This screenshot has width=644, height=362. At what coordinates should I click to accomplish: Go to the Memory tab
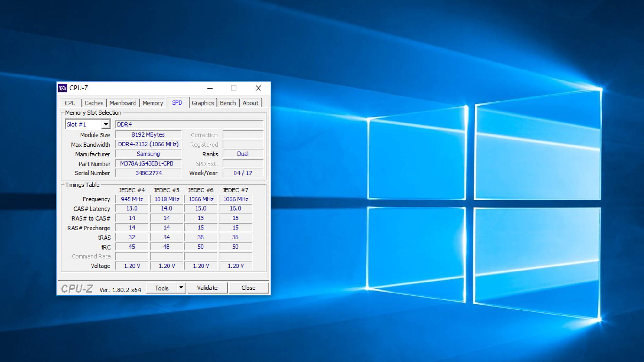[x=153, y=103]
